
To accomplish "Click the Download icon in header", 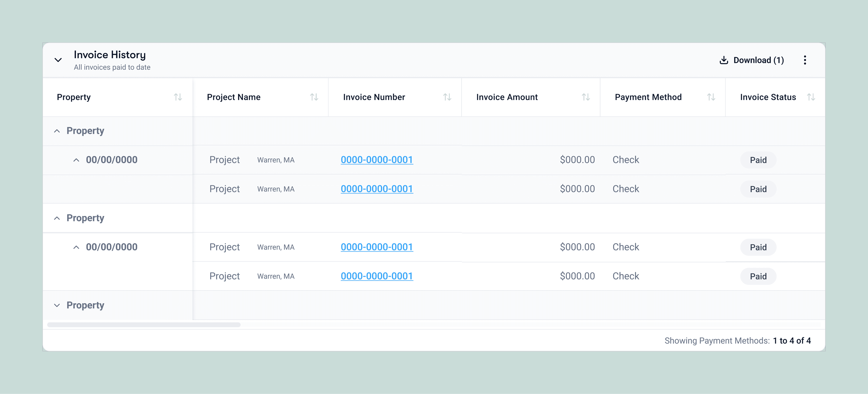I will [723, 60].
